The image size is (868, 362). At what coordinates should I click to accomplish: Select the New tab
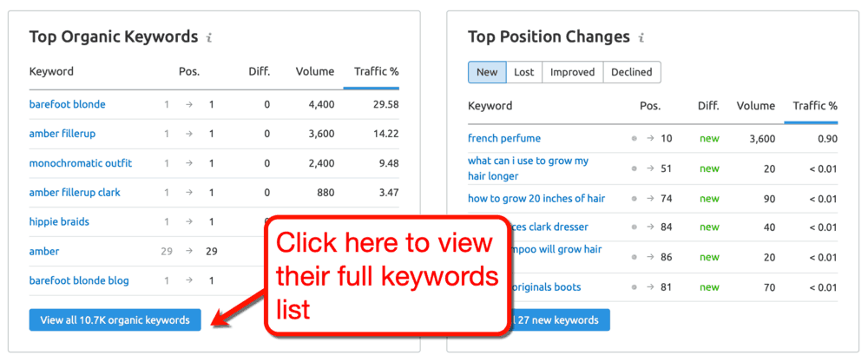[x=487, y=72]
